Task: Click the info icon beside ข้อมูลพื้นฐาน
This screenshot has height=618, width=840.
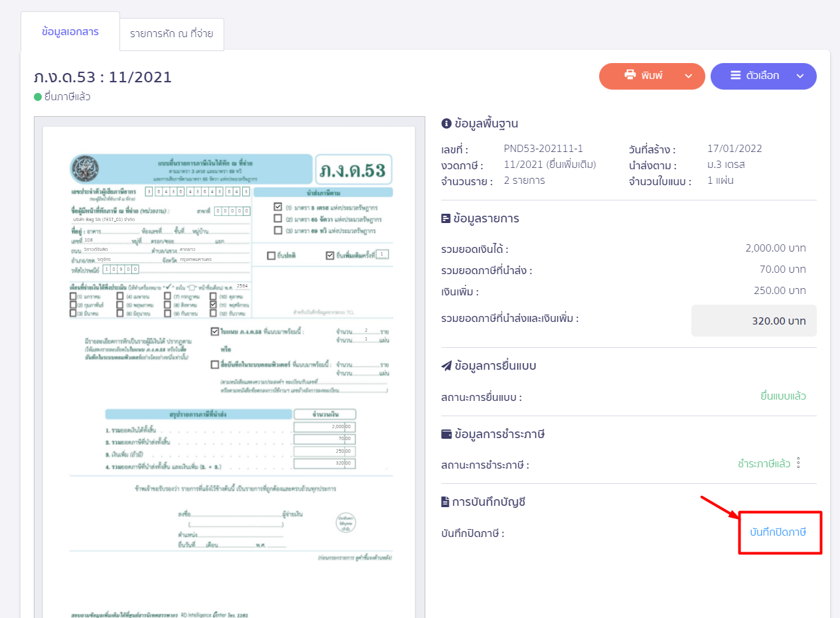Action: pyautogui.click(x=446, y=123)
